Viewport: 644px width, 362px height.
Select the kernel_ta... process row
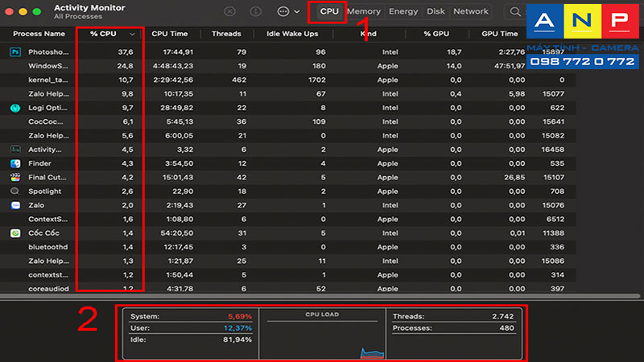(x=287, y=80)
